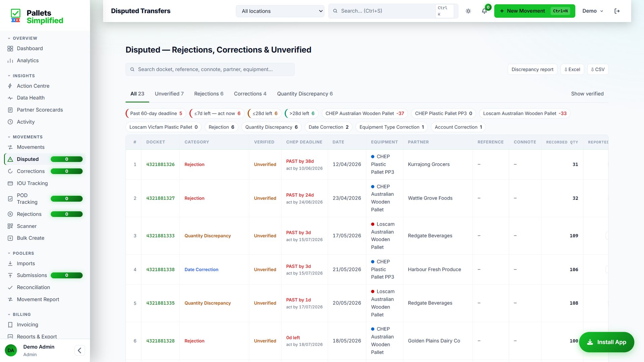Collapse the Insights sidebar section
The image size is (644, 362).
pos(21,76)
